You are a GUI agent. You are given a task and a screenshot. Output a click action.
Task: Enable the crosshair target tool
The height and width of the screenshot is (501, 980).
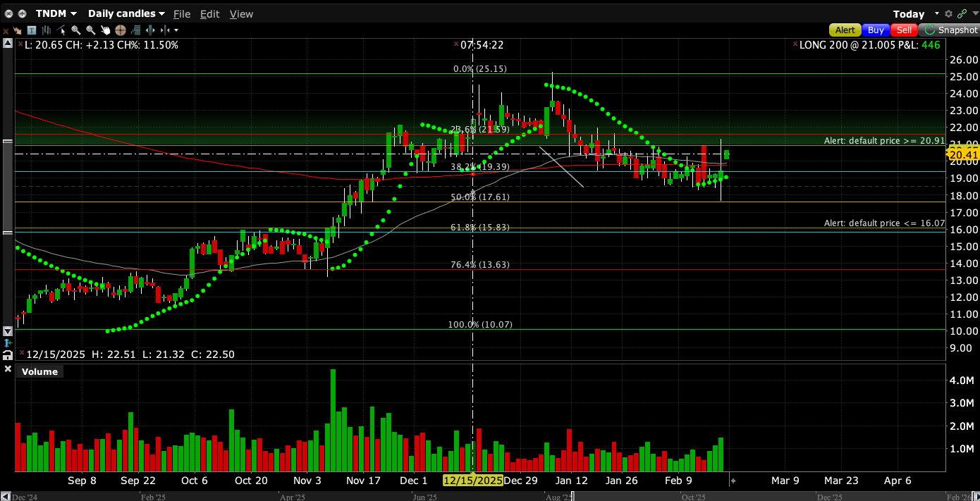121,30
